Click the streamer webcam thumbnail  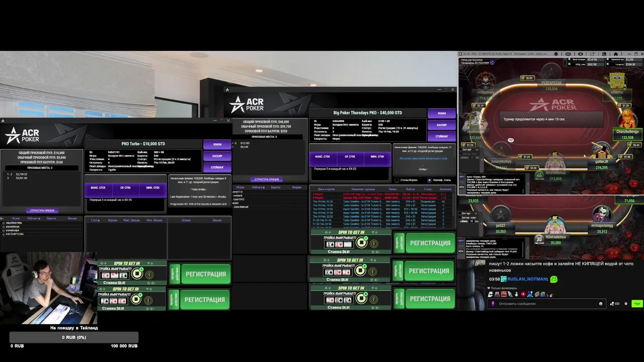pos(49,288)
